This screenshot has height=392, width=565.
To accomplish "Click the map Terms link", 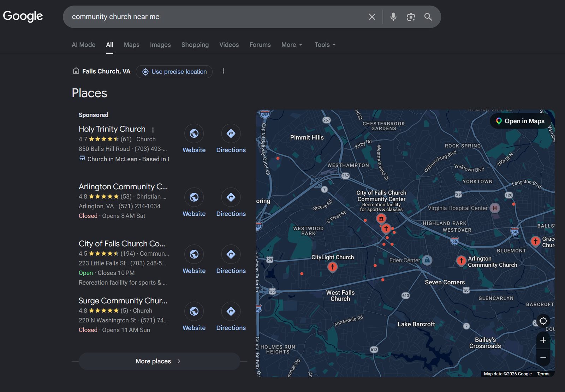I will (543, 374).
